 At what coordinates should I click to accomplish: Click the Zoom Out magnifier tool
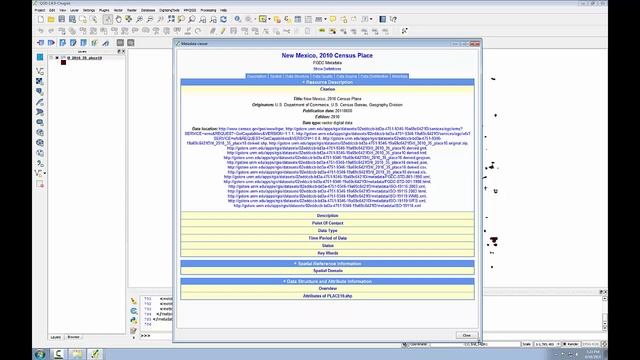click(x=150, y=19)
